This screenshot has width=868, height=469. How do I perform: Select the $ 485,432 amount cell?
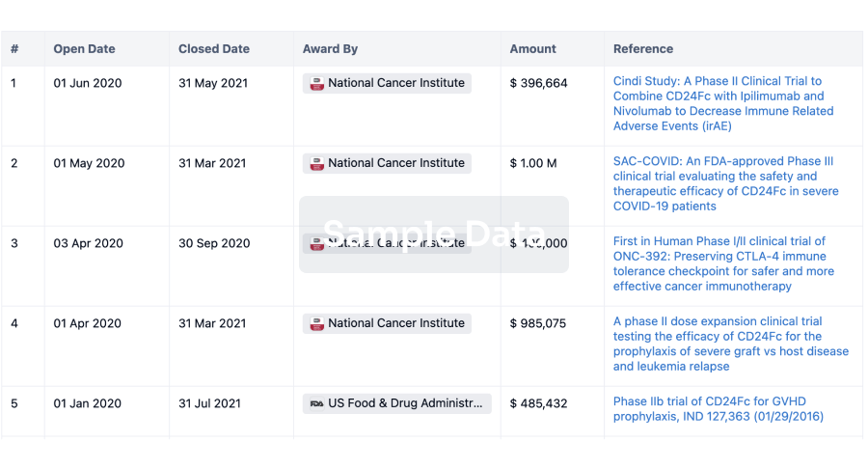click(x=539, y=404)
